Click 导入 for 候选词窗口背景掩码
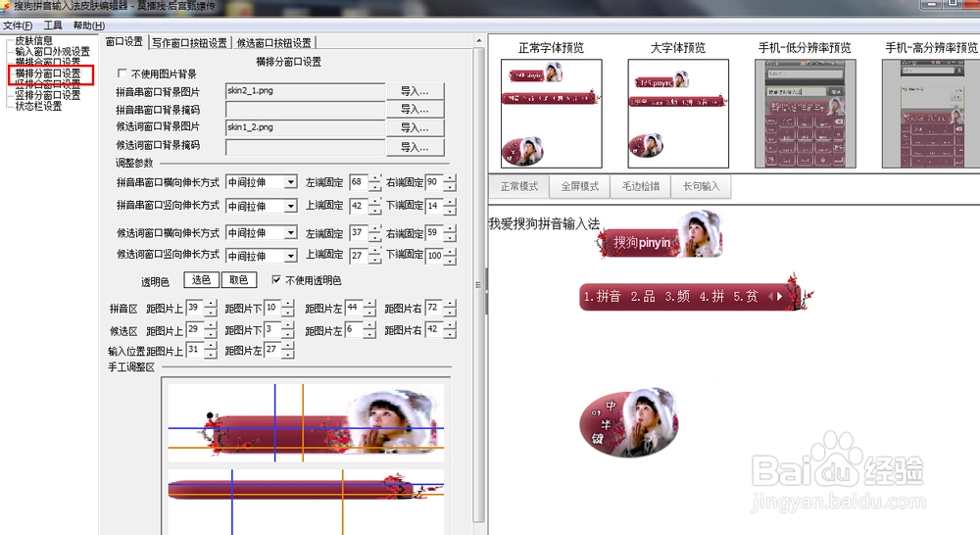980x535 pixels. [x=415, y=147]
